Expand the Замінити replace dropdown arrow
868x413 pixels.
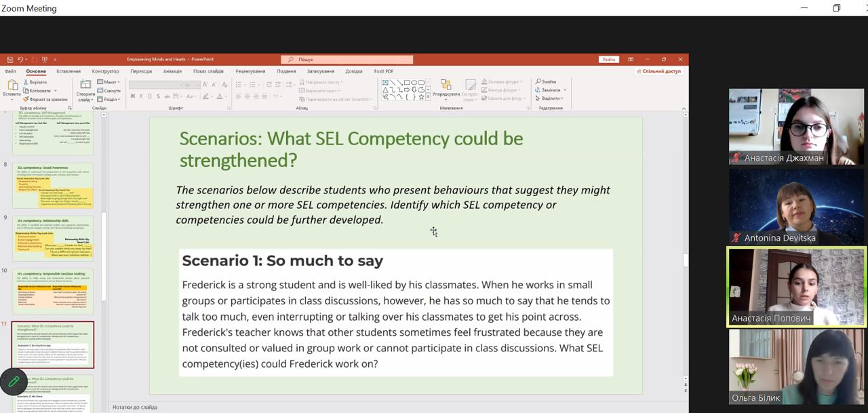[565, 90]
